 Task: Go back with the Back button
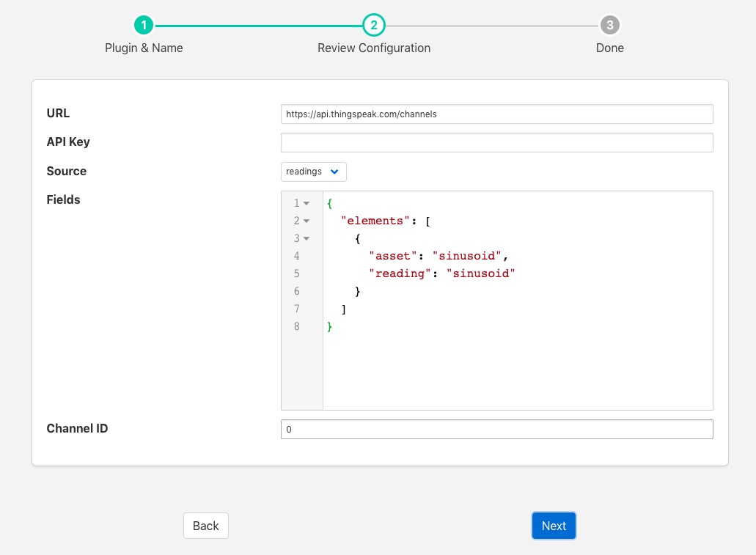(x=205, y=526)
